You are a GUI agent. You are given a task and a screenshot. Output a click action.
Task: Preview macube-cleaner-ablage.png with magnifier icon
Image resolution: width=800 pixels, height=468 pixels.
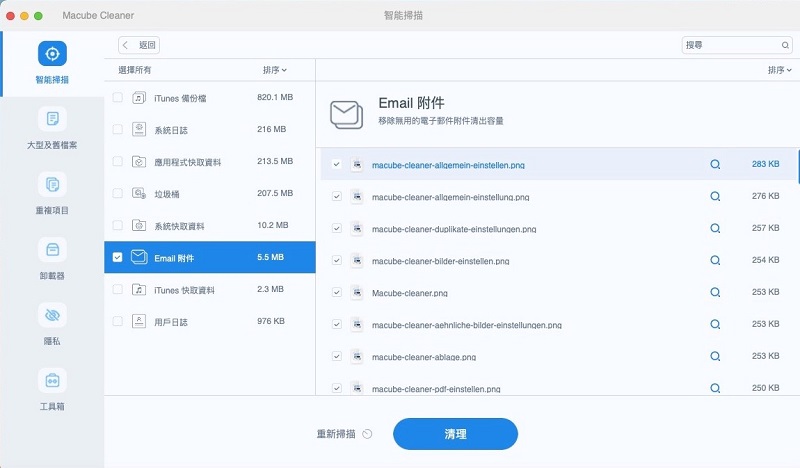[x=715, y=356]
